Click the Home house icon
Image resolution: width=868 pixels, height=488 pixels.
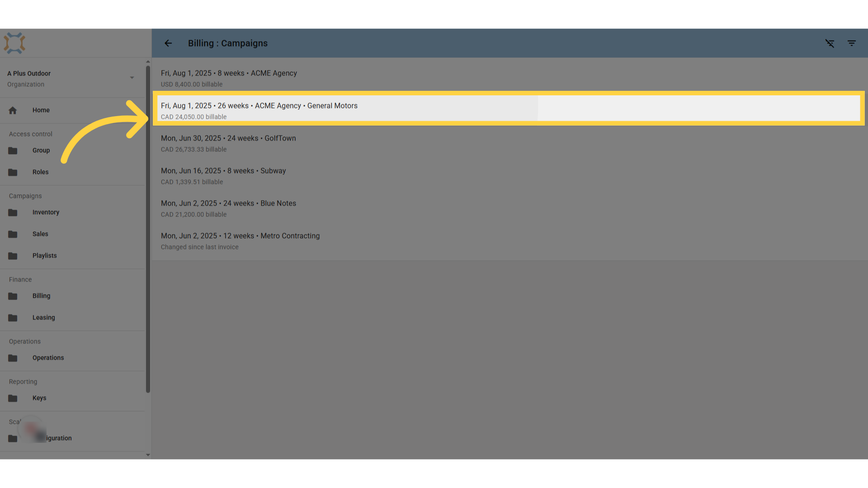click(13, 110)
